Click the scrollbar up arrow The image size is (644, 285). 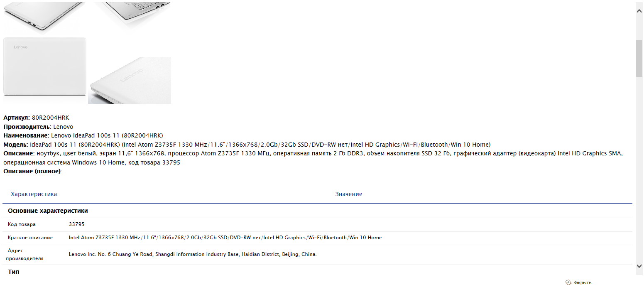click(639, 11)
